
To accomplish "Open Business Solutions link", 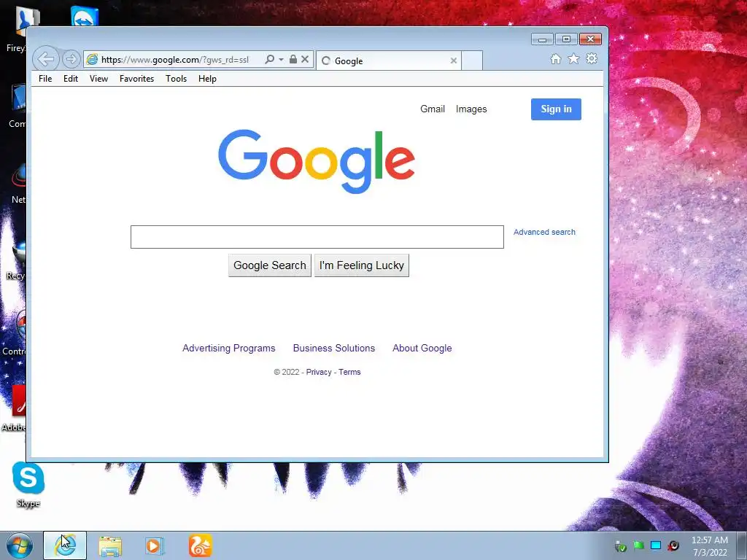I will tap(334, 348).
